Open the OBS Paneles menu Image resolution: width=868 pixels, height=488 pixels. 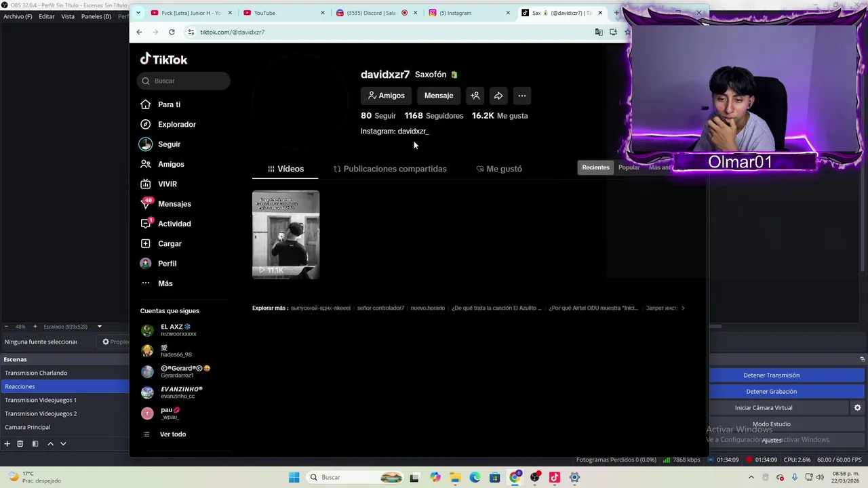click(x=96, y=16)
